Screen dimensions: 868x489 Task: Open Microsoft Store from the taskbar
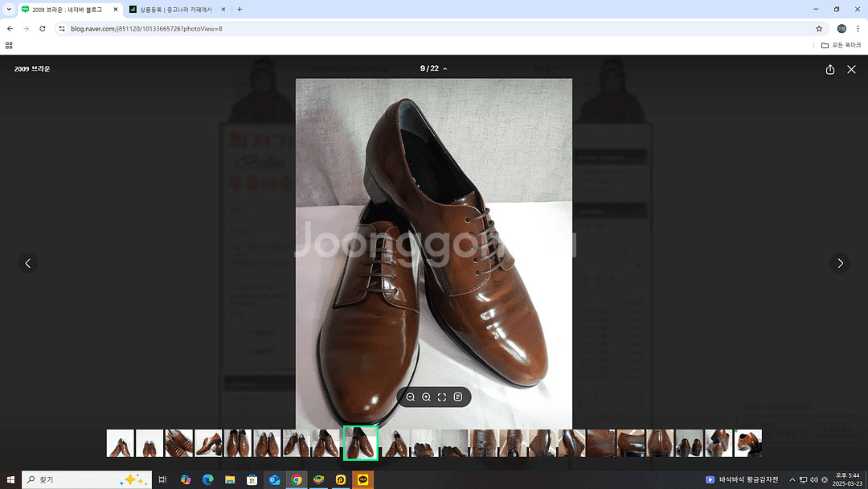click(x=252, y=479)
